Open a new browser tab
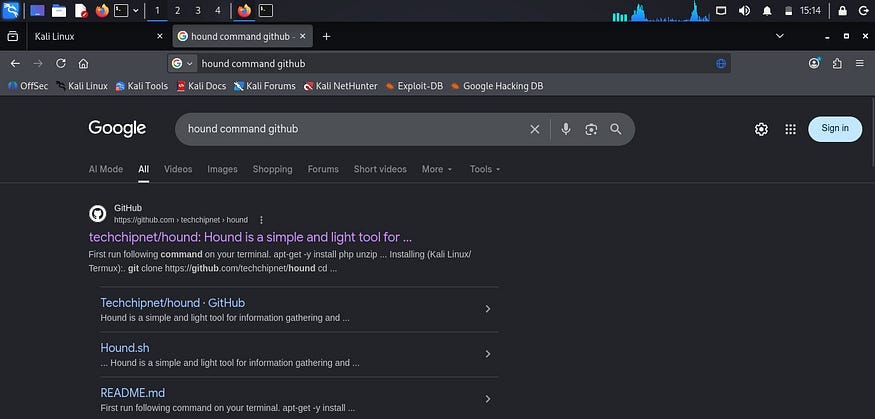Image resolution: width=875 pixels, height=419 pixels. 326,36
